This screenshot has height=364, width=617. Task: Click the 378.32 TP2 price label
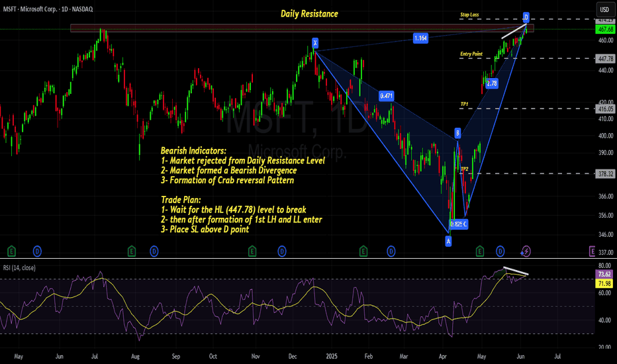(x=605, y=173)
